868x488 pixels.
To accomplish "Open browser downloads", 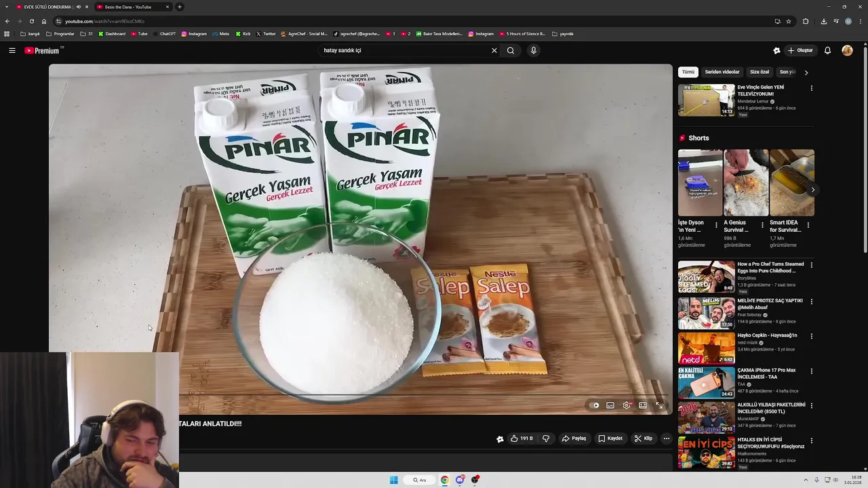I will [823, 21].
